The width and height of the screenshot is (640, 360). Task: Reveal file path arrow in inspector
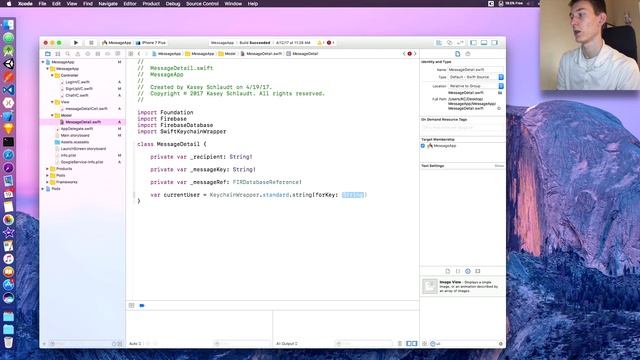(x=499, y=109)
